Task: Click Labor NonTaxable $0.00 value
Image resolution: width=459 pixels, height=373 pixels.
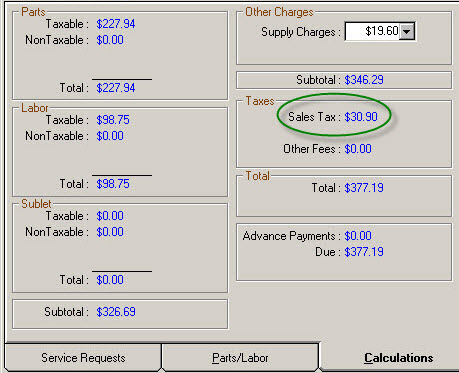Action: [110, 136]
